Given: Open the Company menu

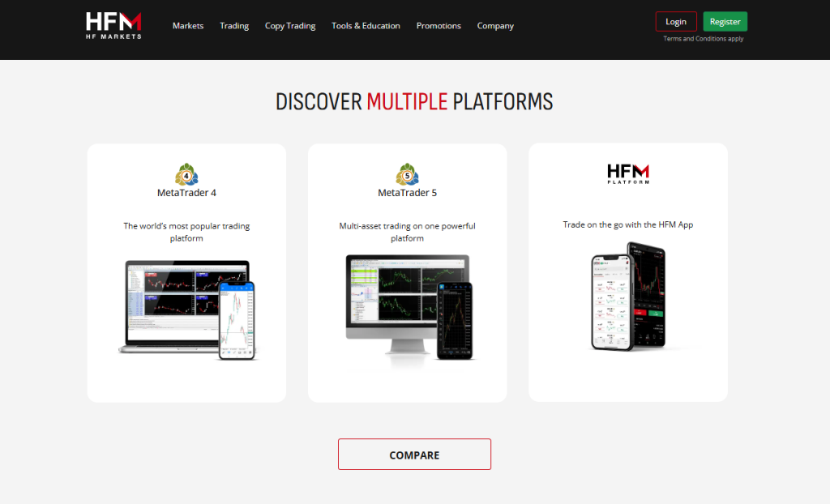Looking at the screenshot, I should pyautogui.click(x=495, y=26).
